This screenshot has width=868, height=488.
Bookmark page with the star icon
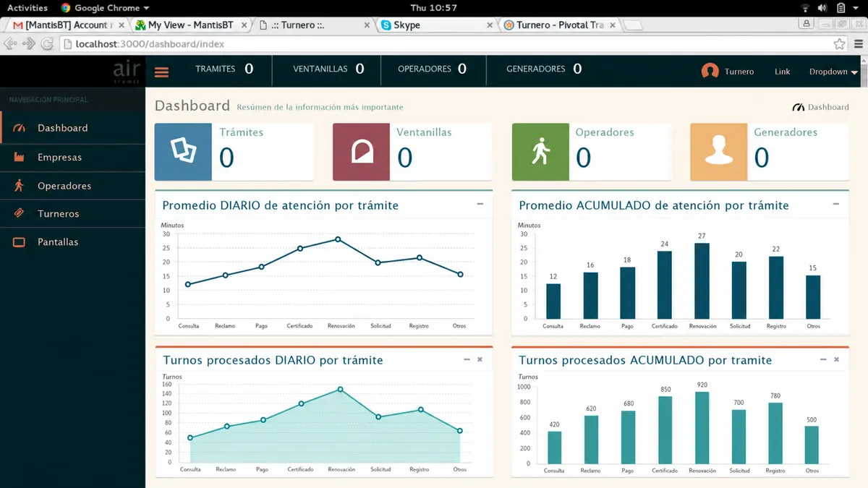tap(839, 44)
